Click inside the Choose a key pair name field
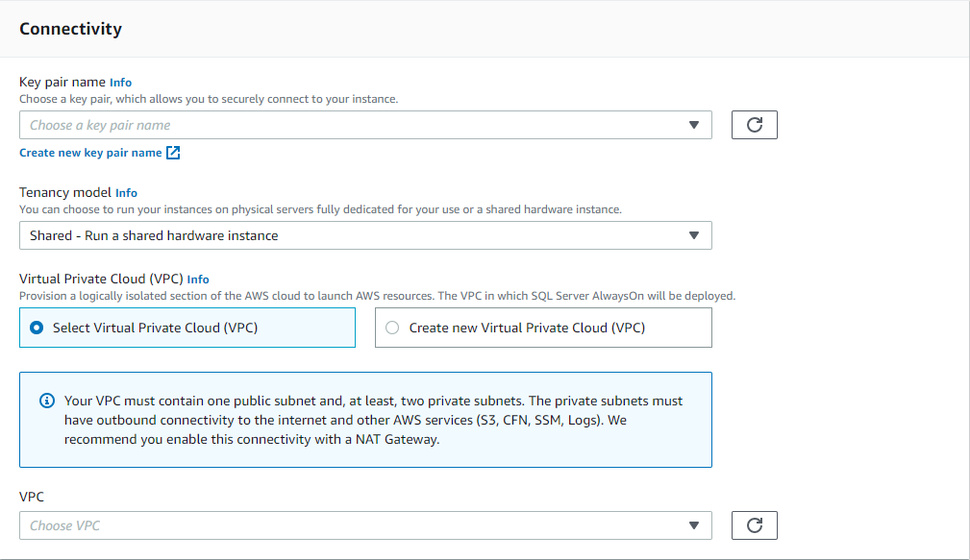970x560 pixels. pos(288,124)
